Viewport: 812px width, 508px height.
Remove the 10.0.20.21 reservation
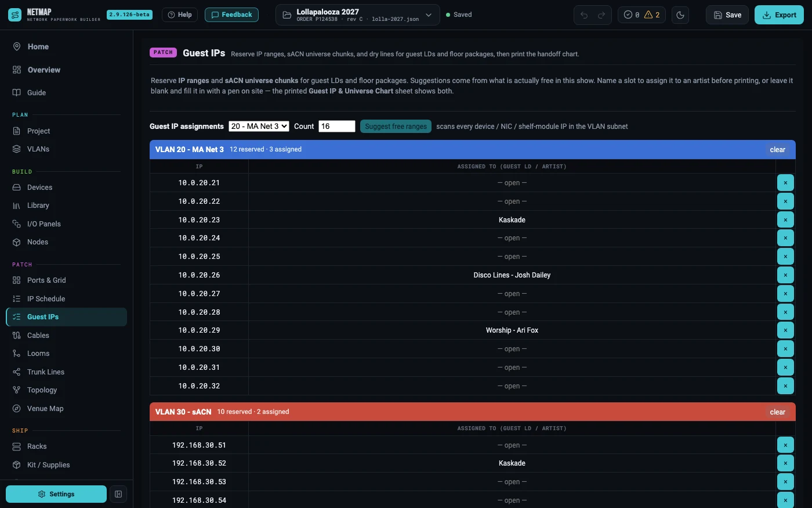point(785,183)
